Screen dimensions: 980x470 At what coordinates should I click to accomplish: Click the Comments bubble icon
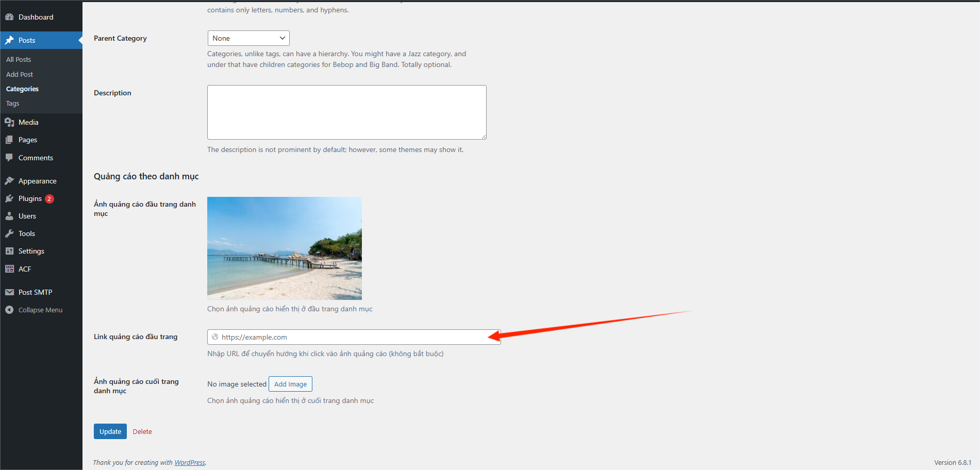click(x=9, y=158)
